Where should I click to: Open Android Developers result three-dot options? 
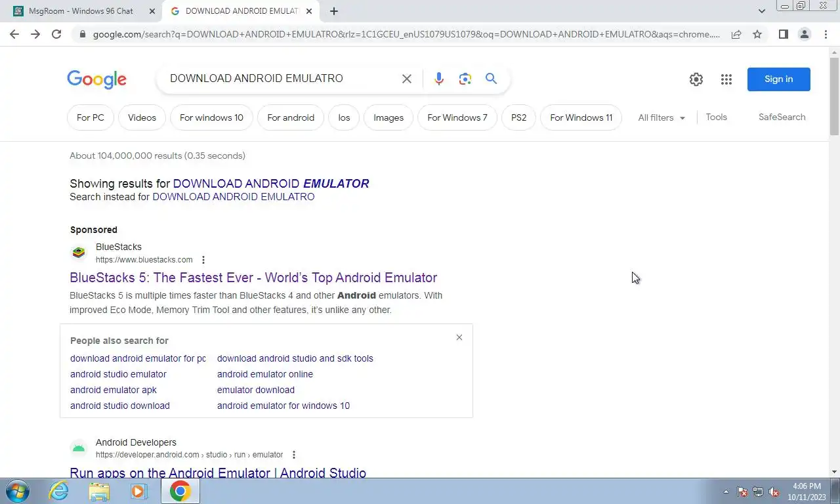click(294, 455)
